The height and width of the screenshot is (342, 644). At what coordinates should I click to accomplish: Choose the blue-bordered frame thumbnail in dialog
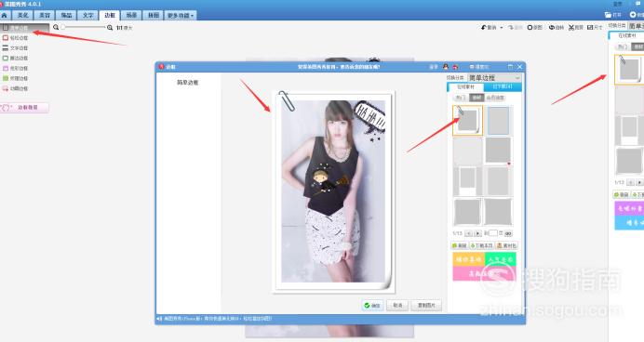coord(498,120)
